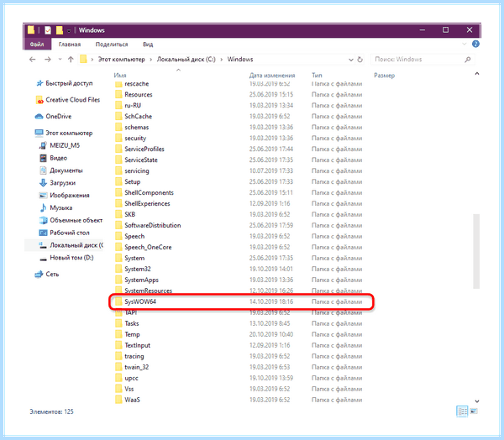The image size is (504, 440).
Task: Click the scrollbar down arrow
Action: point(477,401)
